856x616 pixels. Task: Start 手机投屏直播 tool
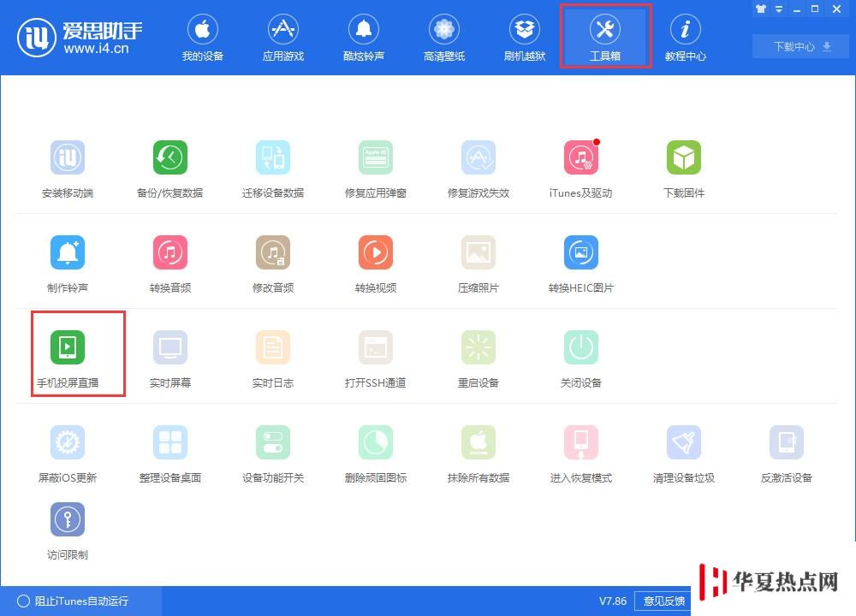pos(68,359)
